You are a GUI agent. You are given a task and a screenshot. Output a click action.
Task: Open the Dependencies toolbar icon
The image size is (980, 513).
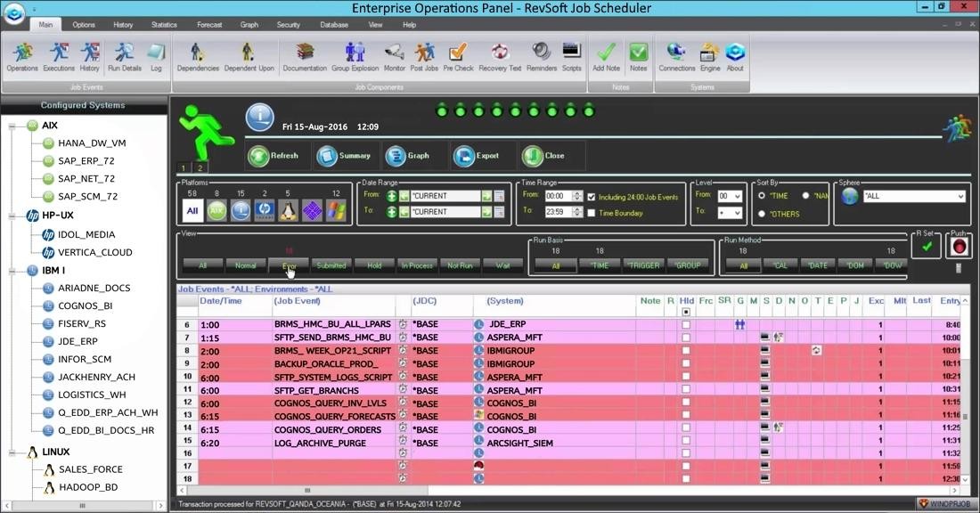pyautogui.click(x=197, y=55)
